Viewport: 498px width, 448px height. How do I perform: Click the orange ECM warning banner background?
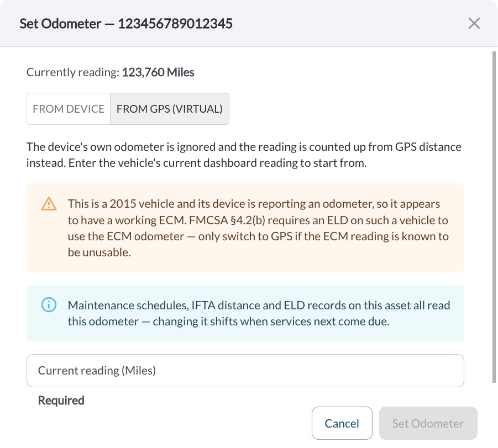[245, 228]
